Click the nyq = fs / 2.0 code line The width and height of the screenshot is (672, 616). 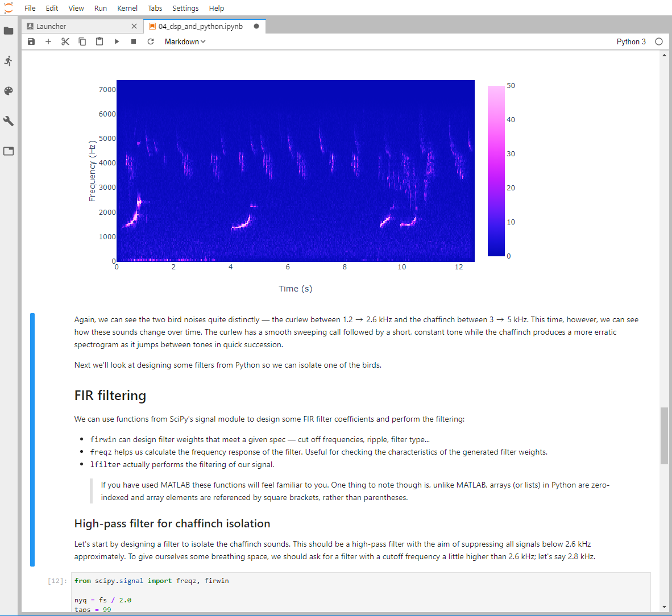pyautogui.click(x=103, y=600)
